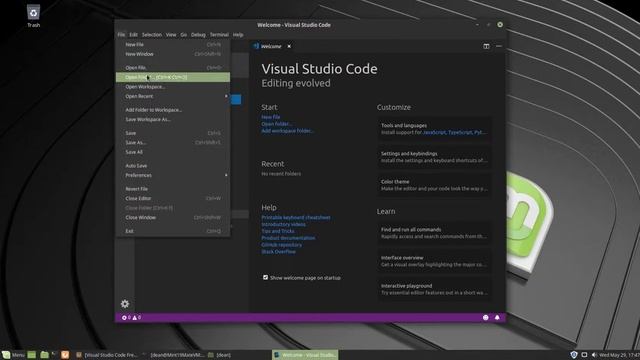
Task: Open Tips and Tricks link
Action: [278, 231]
